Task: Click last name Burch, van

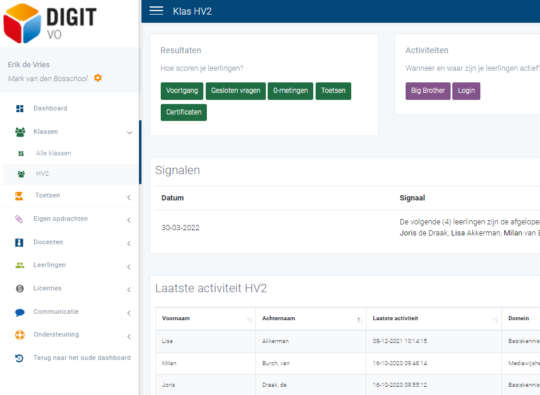Action: click(x=276, y=363)
